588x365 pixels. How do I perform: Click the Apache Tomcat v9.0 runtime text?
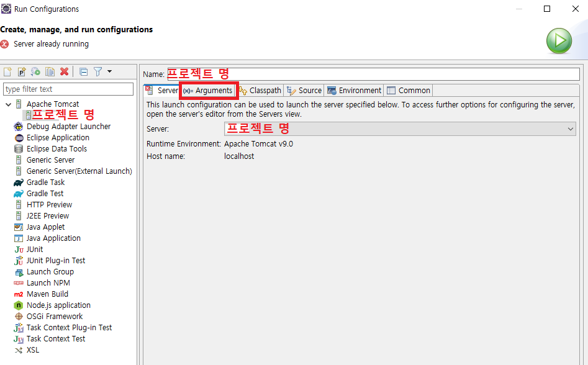coord(258,144)
